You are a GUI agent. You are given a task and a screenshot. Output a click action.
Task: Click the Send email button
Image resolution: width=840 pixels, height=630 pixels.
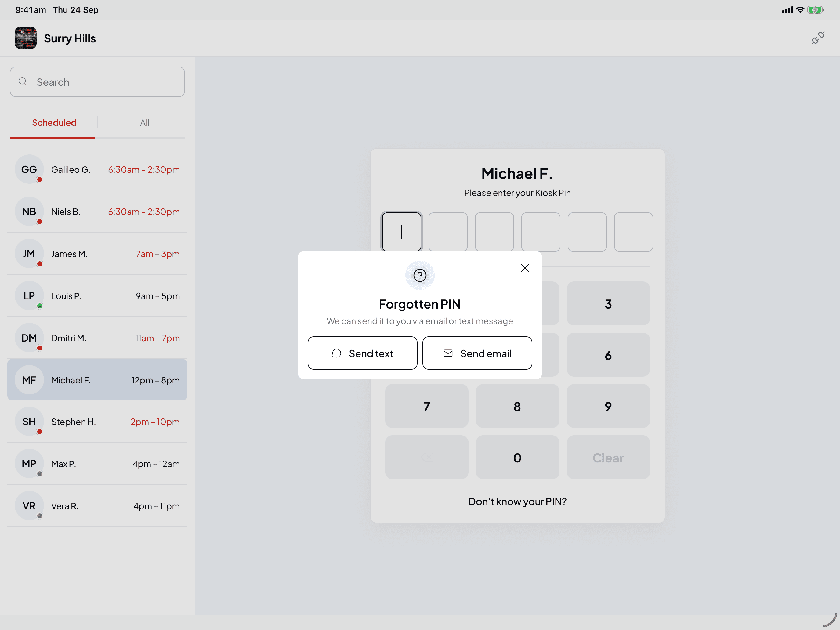tap(477, 353)
